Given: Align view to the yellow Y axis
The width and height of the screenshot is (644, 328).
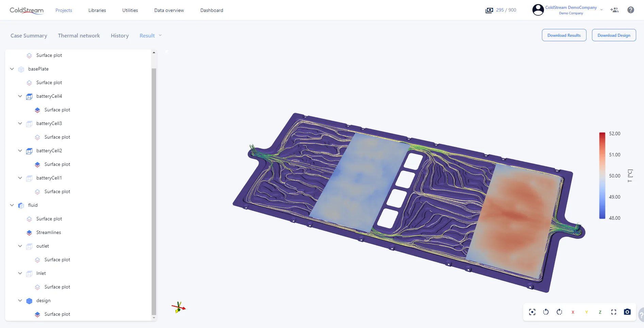Looking at the screenshot, I should click(587, 312).
